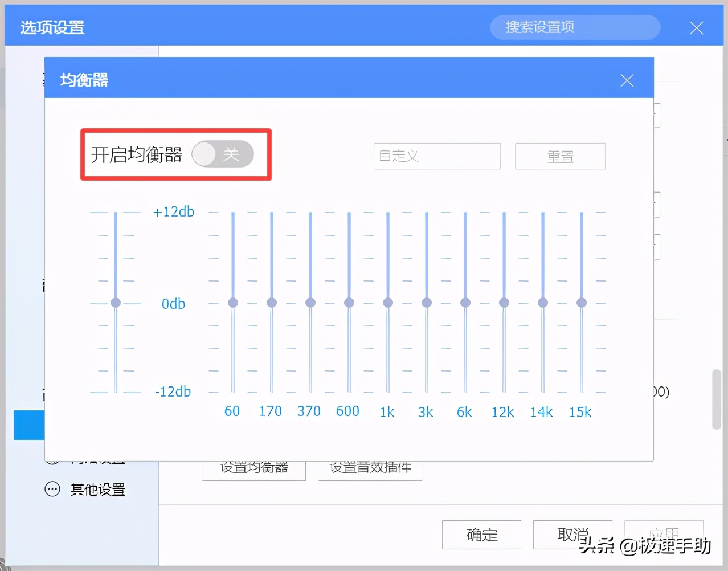Screen dimensions: 728x571
Task: Cancel settings with the 取消 button
Action: 572,535
